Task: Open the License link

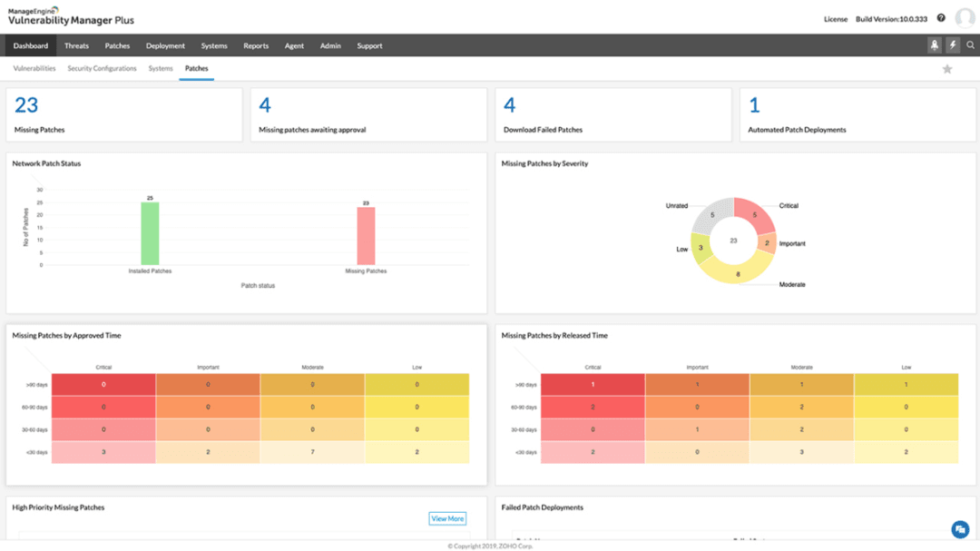Action: click(x=835, y=18)
